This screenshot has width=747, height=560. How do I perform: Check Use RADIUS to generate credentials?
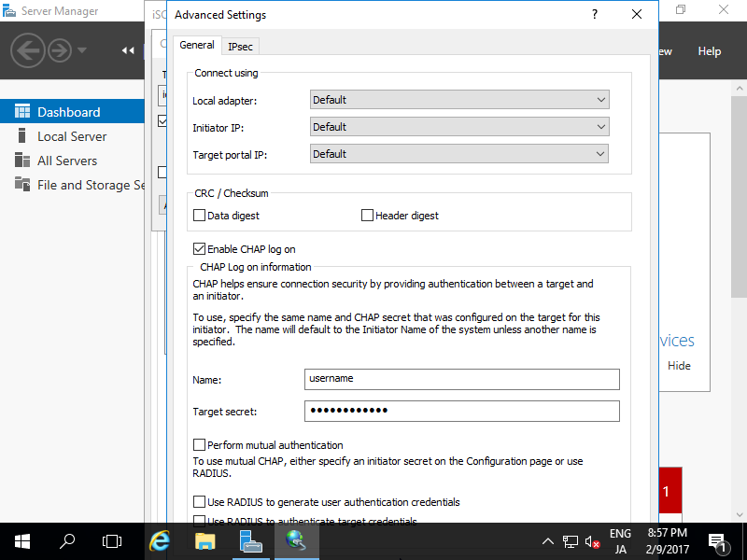click(199, 502)
